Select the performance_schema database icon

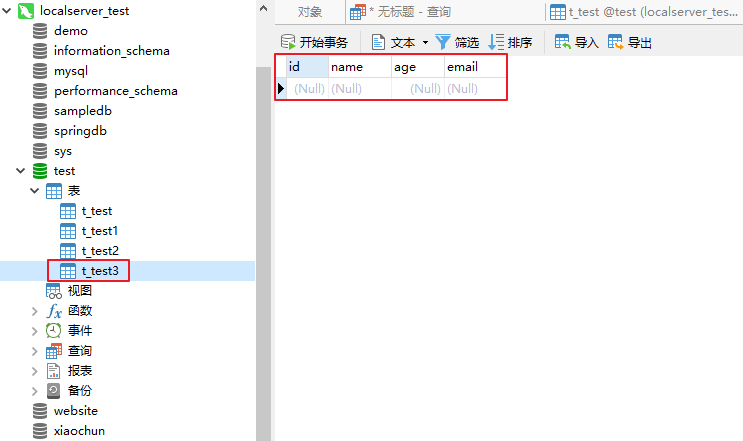point(40,90)
